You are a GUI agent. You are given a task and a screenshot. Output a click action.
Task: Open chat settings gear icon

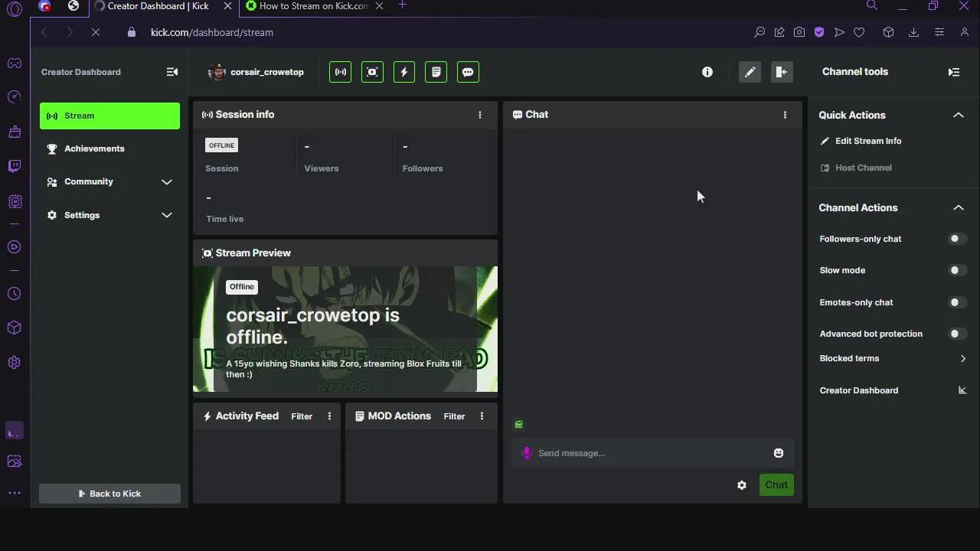(741, 485)
